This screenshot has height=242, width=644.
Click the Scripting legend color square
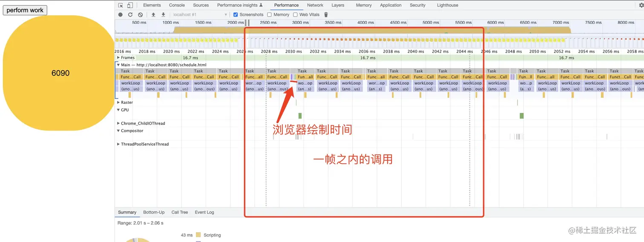click(198, 235)
